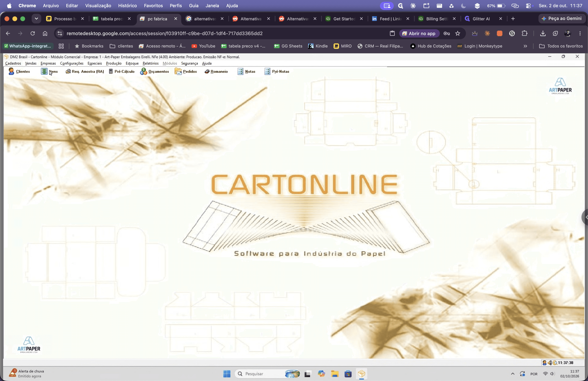Show hidden tray icons chevron
Screen dimensions: 588x381
point(512,374)
